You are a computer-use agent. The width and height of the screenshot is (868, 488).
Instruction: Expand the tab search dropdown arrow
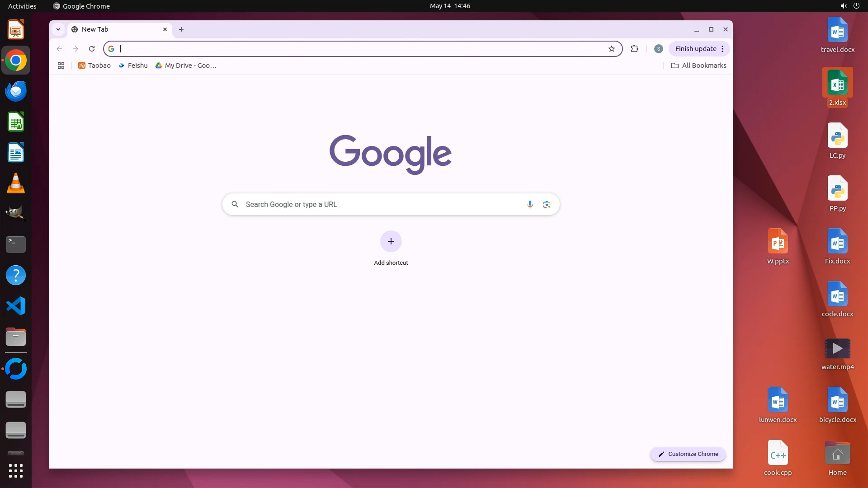(58, 29)
